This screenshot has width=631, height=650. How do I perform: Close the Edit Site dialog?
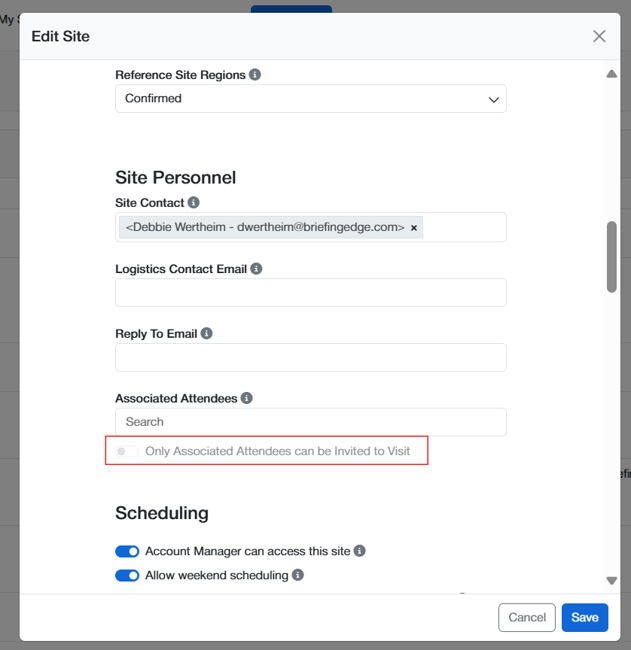pyautogui.click(x=599, y=36)
